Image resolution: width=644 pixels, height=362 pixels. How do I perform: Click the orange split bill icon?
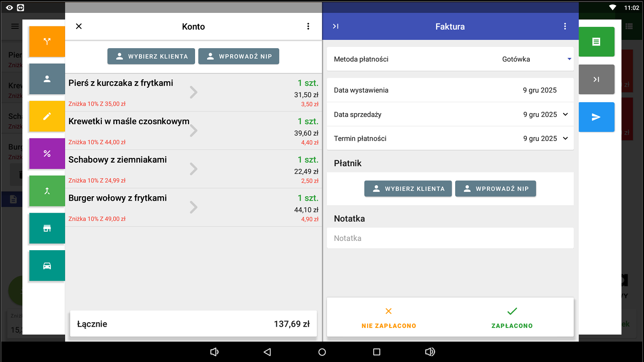(x=47, y=42)
